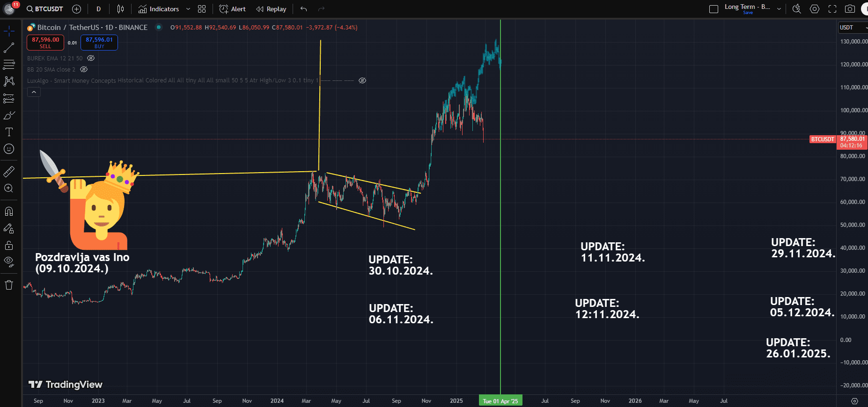The image size is (868, 407).
Task: Open the Indicators menu
Action: pyautogui.click(x=159, y=9)
